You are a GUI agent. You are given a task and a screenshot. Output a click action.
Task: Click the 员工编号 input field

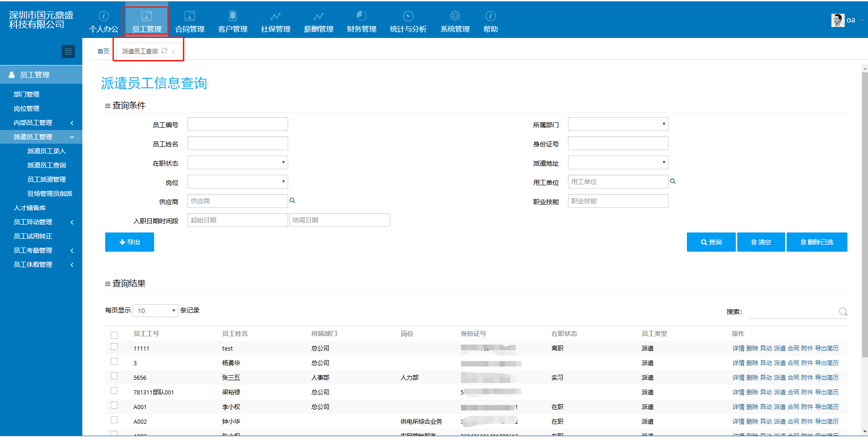point(237,124)
